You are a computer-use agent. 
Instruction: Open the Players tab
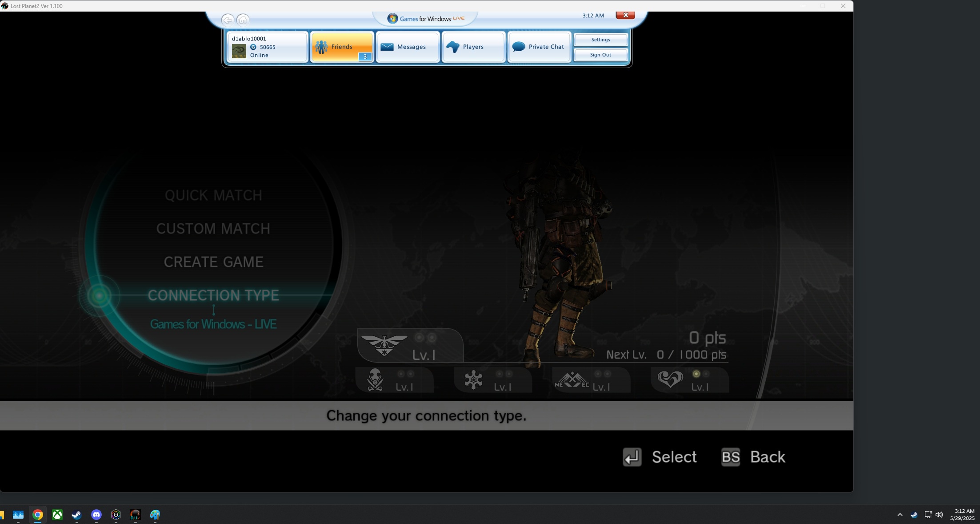[473, 47]
